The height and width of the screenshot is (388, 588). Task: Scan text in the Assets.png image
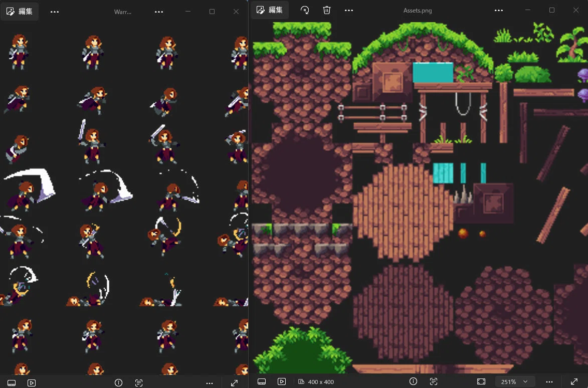434,381
